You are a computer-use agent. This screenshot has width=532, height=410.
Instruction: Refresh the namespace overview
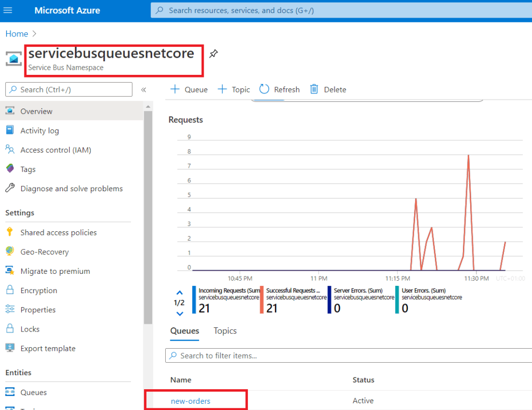coord(280,89)
